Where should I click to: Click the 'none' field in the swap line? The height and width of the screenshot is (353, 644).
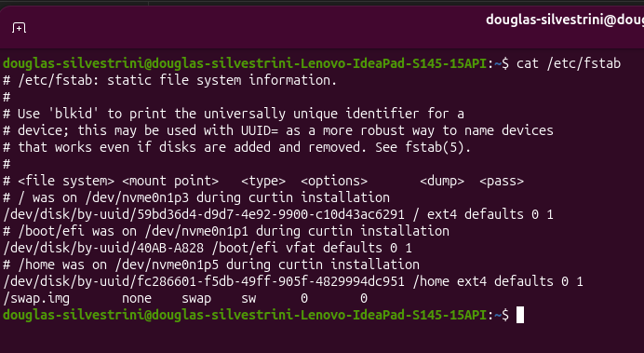[137, 299]
